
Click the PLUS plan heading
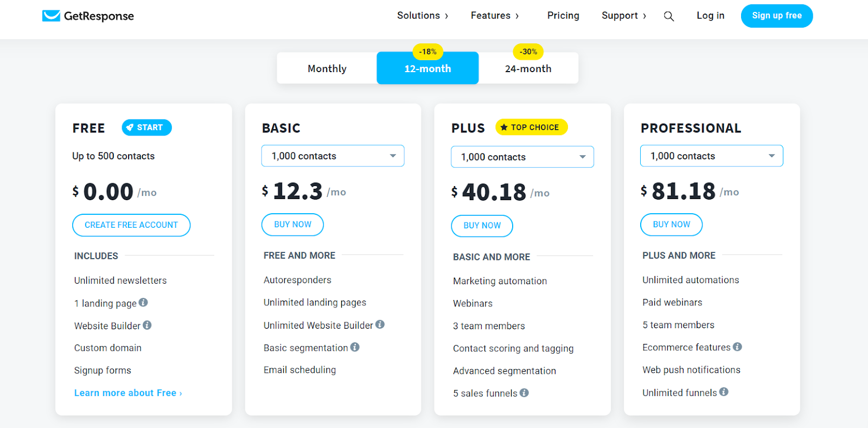click(468, 128)
